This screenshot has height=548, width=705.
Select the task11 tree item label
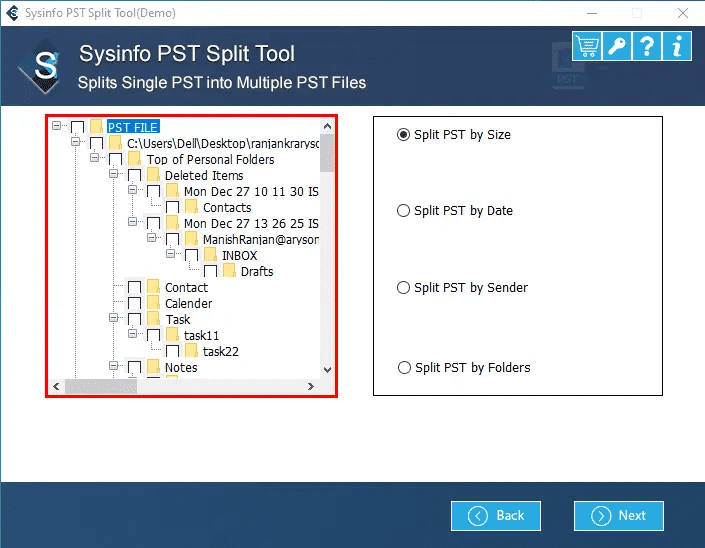[x=201, y=336]
